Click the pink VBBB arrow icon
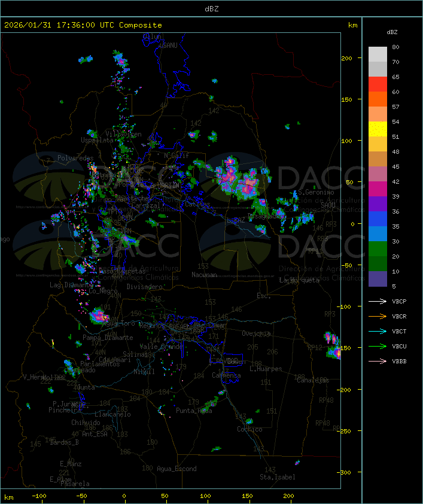423x504 pixels. click(378, 361)
